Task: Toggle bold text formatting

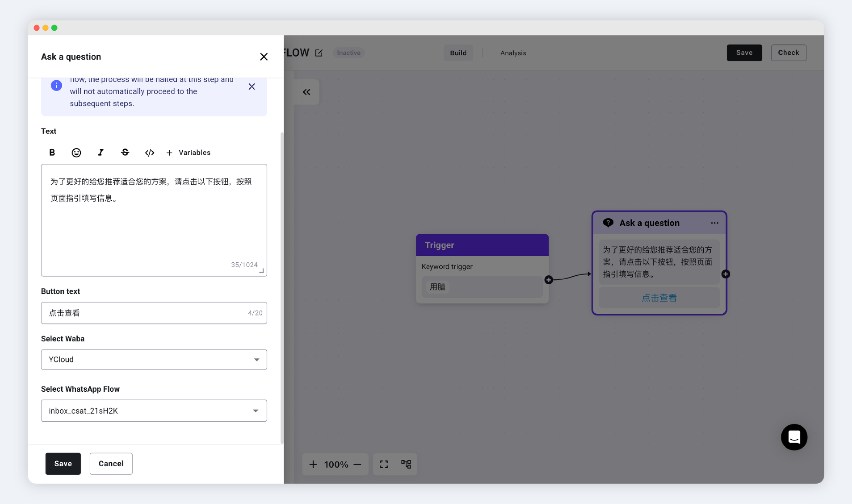Action: [52, 153]
